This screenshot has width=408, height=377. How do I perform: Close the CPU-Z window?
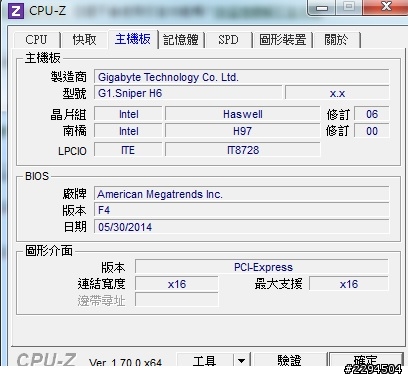(x=386, y=7)
